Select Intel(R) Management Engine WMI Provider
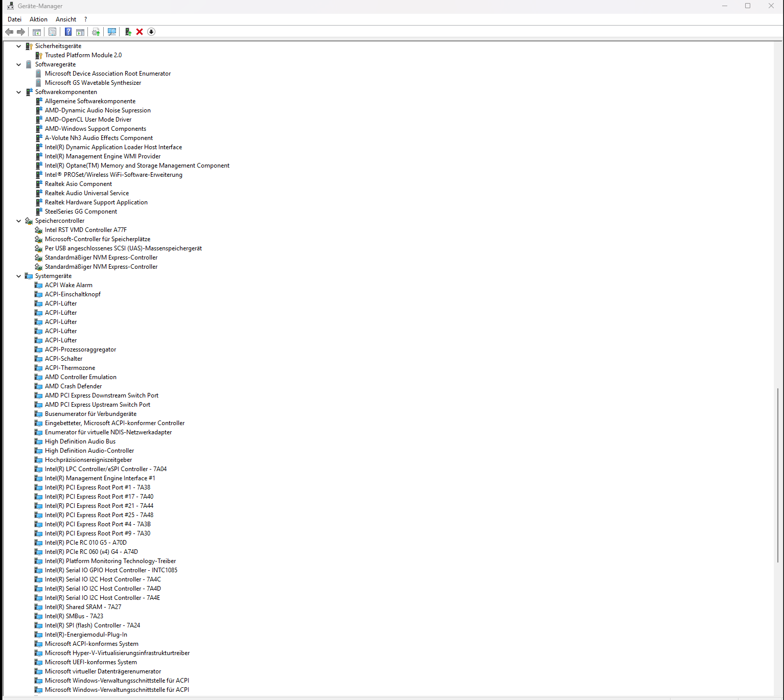The width and height of the screenshot is (784, 700). (x=103, y=156)
